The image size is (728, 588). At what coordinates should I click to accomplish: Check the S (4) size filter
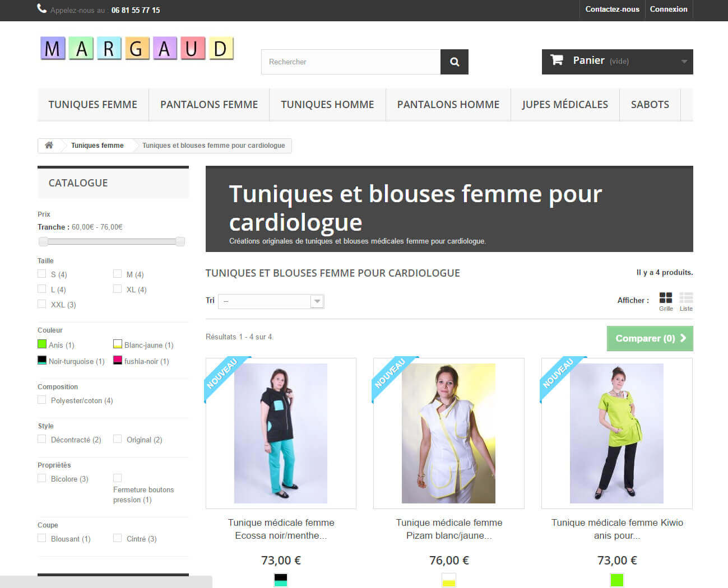tap(42, 274)
